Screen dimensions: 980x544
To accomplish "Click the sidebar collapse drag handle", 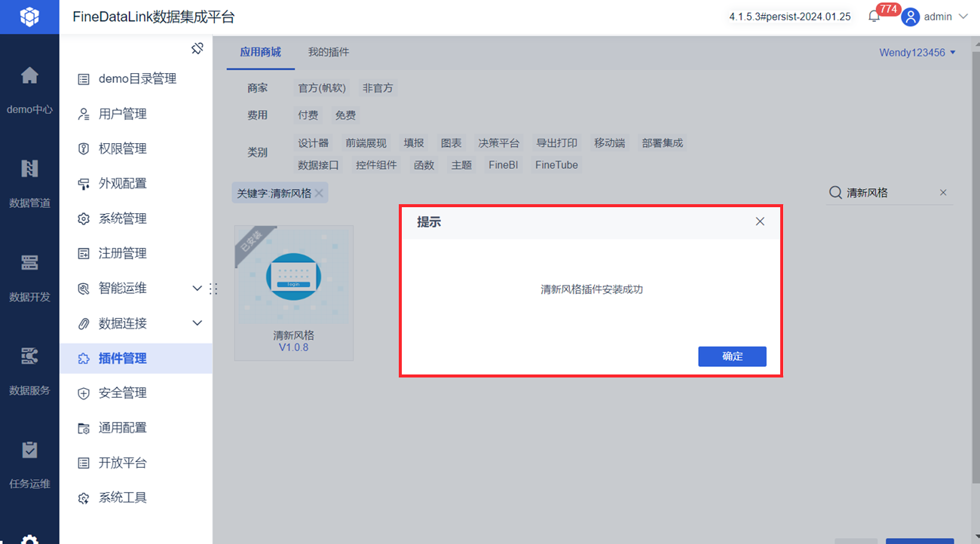I will (x=213, y=288).
